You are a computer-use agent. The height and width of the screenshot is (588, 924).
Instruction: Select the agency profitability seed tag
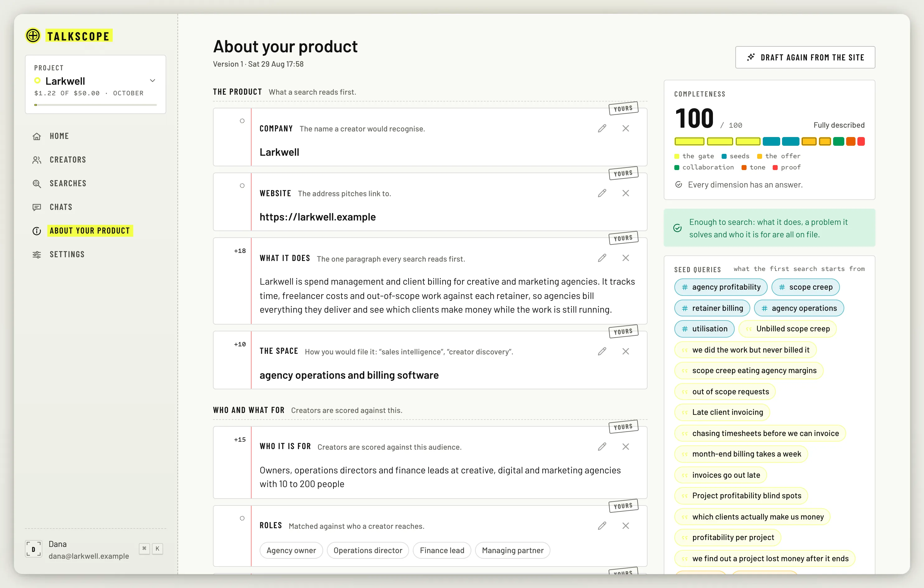[x=721, y=287]
